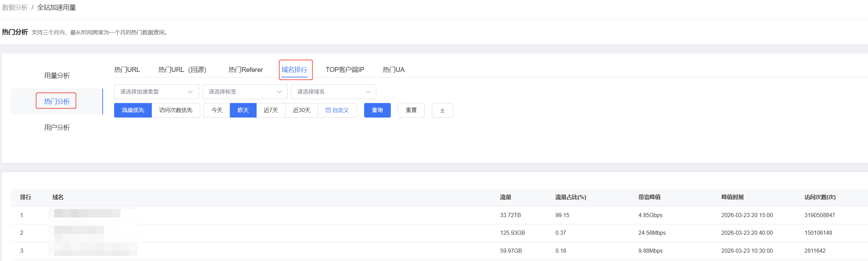This screenshot has height=261, width=868.
Task: Choose the 今天 time range
Action: [217, 110]
